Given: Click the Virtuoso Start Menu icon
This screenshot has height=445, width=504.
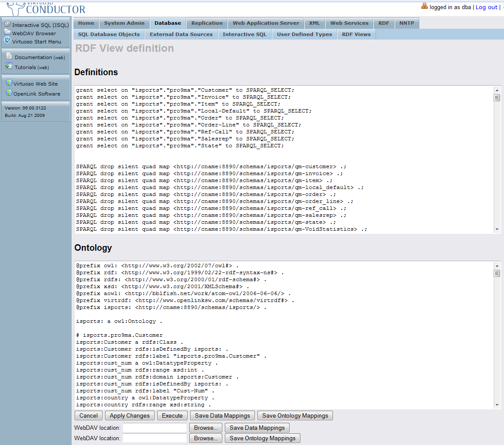Looking at the screenshot, I should (x=7, y=41).
